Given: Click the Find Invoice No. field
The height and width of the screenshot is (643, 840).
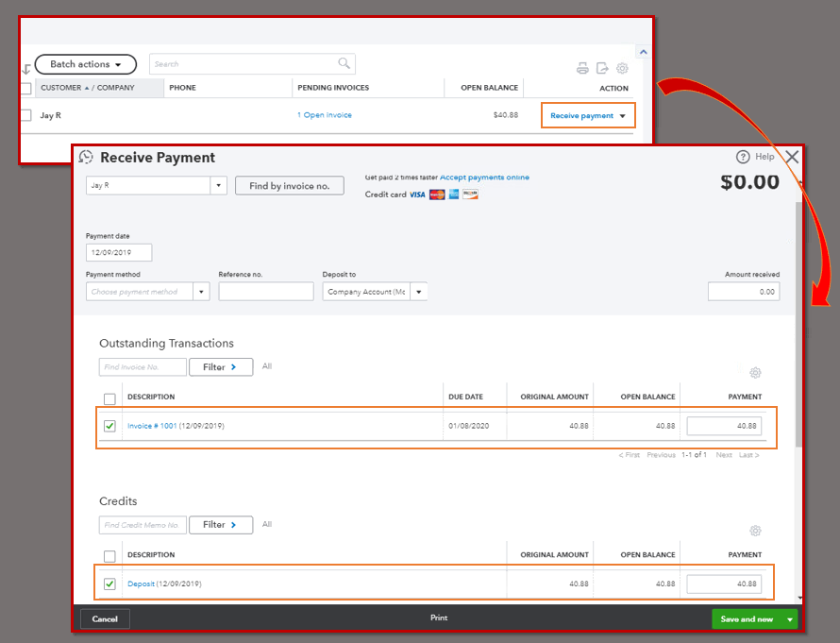Looking at the screenshot, I should coord(143,367).
